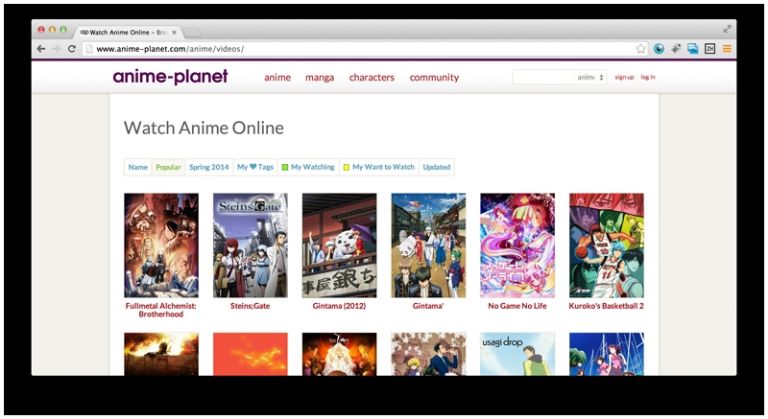
Task: Open the manga navigation menu
Action: click(320, 77)
